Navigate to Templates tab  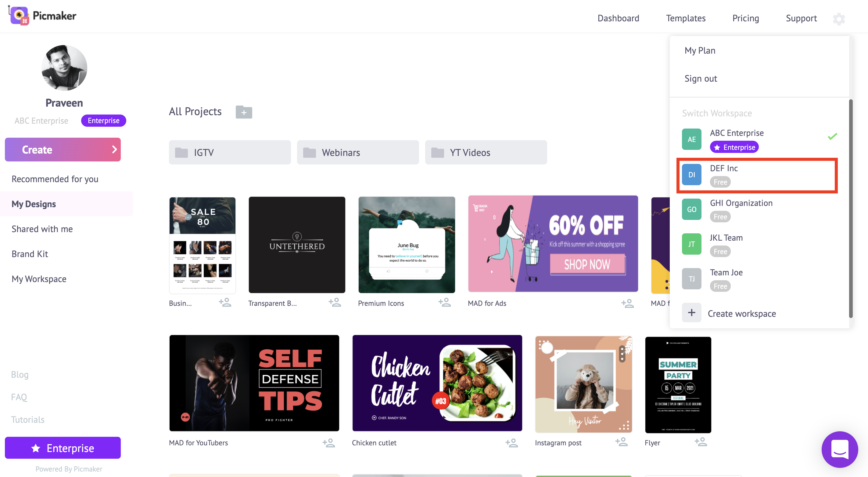(x=686, y=18)
